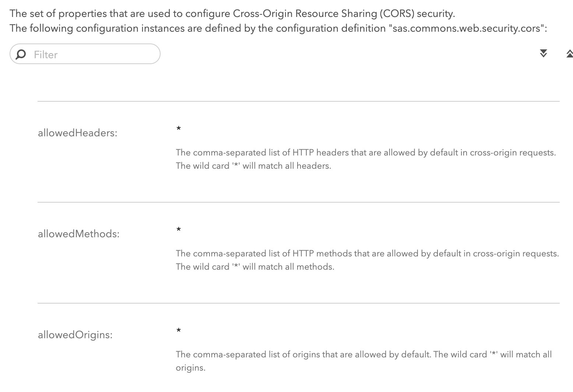This screenshot has height=392, width=573.
Task: Click the divider line above allowedOrigins
Action: click(x=298, y=303)
